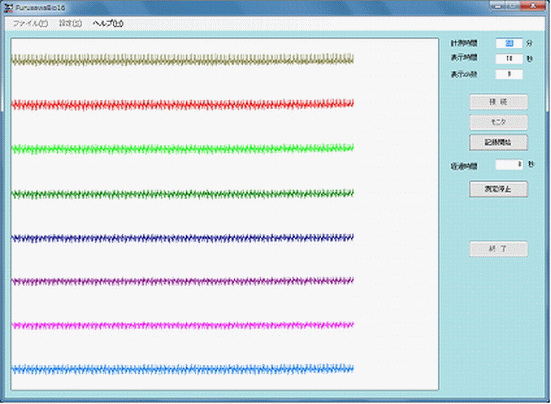This screenshot has width=551, height=404.
Task: Click the bright green waveform trace
Action: 182,149
